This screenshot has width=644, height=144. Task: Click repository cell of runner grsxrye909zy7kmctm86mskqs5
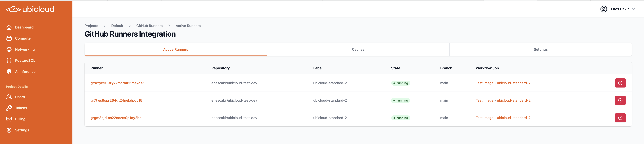tap(234, 83)
